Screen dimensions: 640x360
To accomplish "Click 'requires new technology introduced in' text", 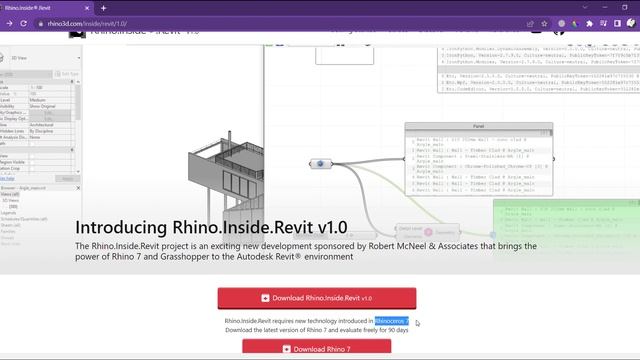I will pos(322,321).
